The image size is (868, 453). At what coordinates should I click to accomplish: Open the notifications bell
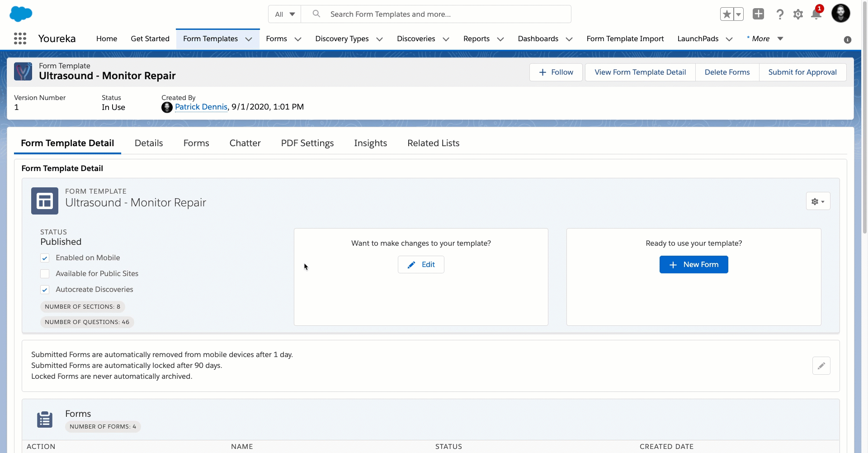816,14
